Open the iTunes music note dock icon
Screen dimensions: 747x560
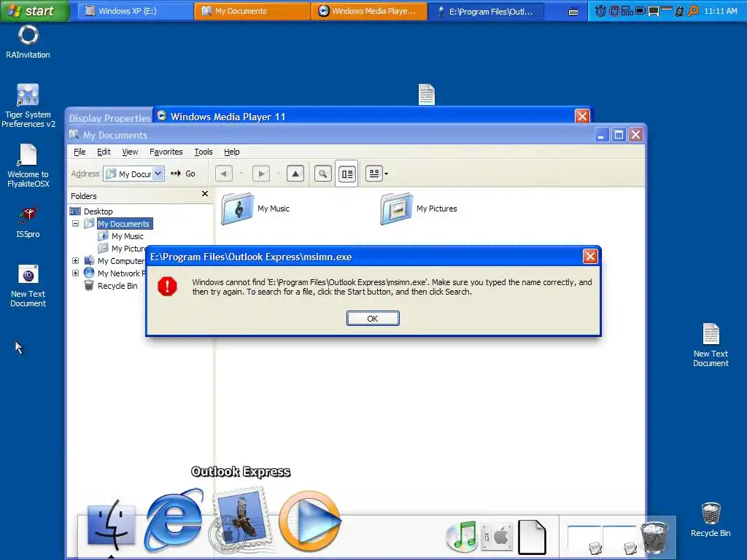(462, 537)
